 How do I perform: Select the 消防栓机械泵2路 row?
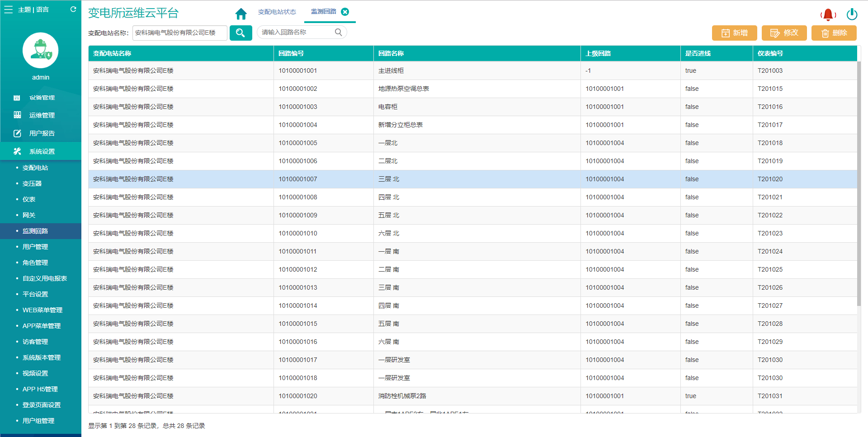(472, 396)
